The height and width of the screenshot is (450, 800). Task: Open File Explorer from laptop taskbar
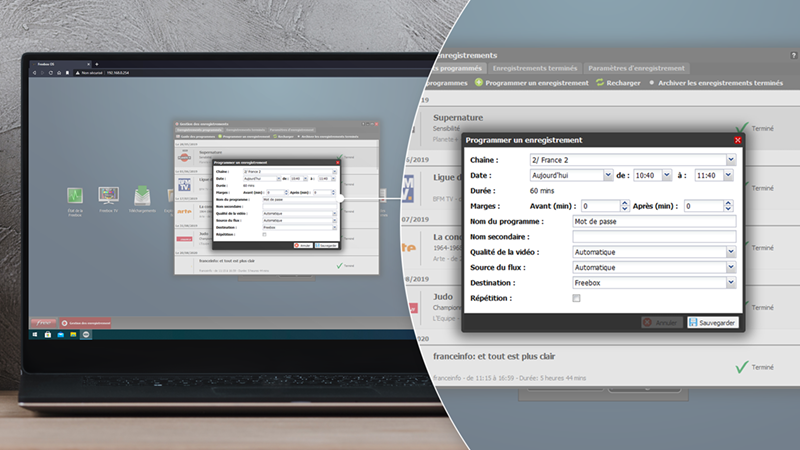pyautogui.click(x=73, y=335)
